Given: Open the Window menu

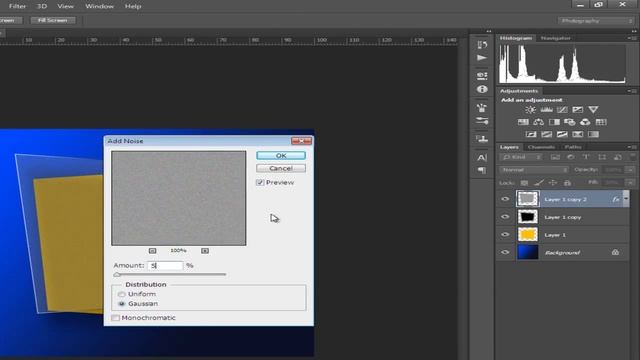Looking at the screenshot, I should pyautogui.click(x=100, y=6).
